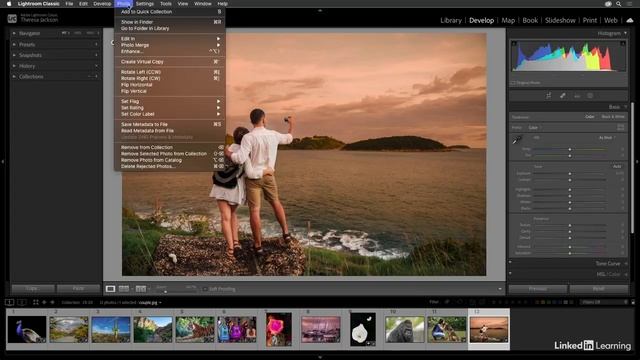640x360 pixels.
Task: Switch to Before/After view icon in toolbar
Action: [x=141, y=289]
